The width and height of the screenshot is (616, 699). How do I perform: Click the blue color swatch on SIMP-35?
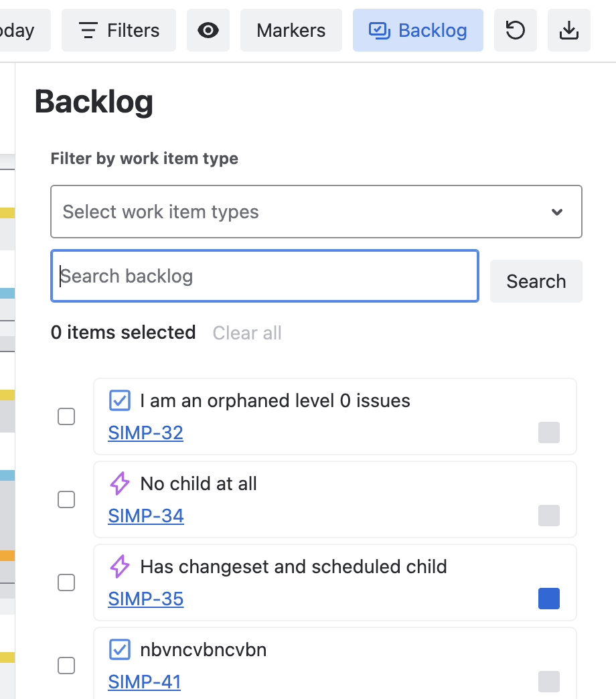548,599
